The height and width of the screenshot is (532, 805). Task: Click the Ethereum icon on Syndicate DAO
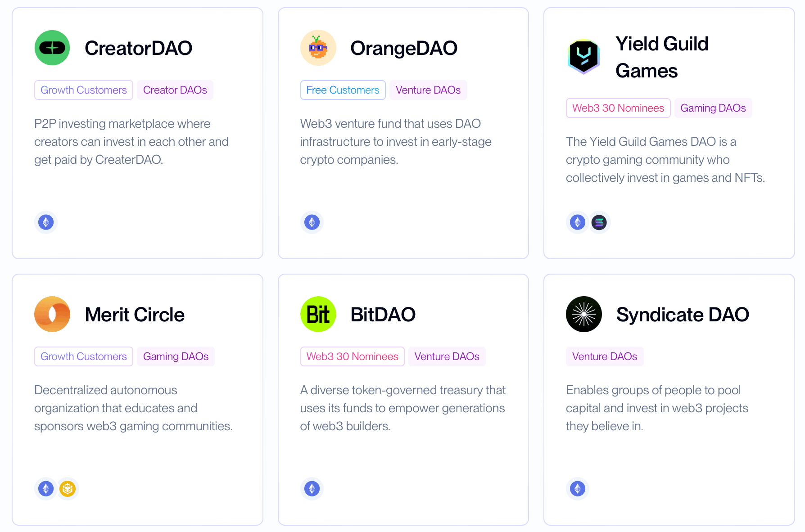pyautogui.click(x=577, y=488)
